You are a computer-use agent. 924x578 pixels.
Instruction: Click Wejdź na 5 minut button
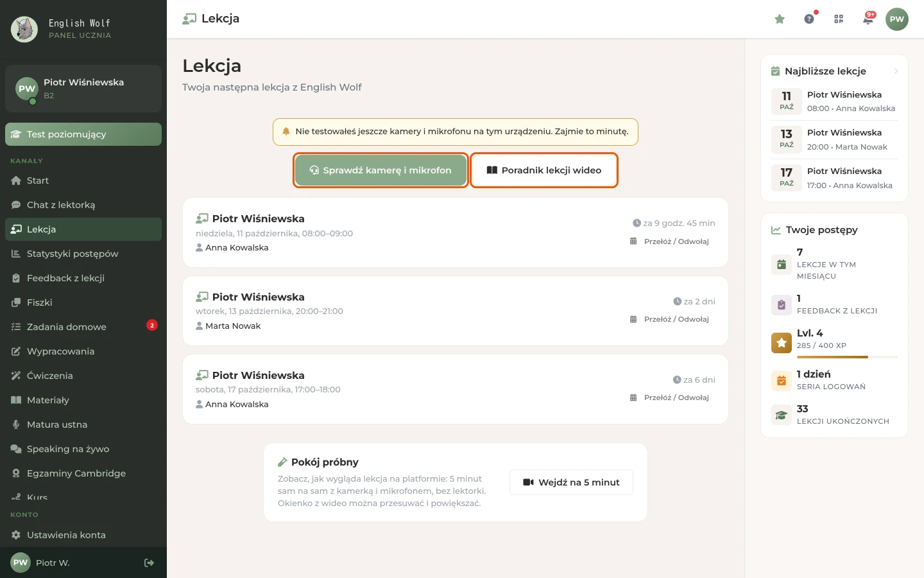(x=571, y=482)
